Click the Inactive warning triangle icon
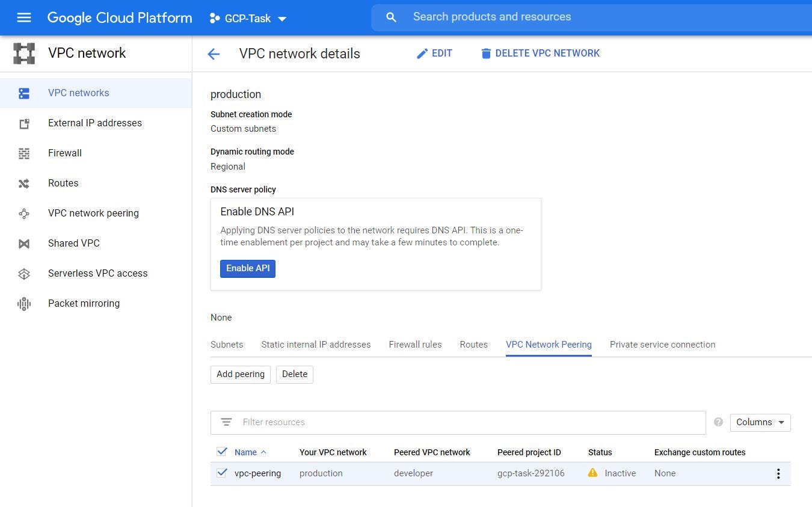Screen dimensions: 812x507 593,473
